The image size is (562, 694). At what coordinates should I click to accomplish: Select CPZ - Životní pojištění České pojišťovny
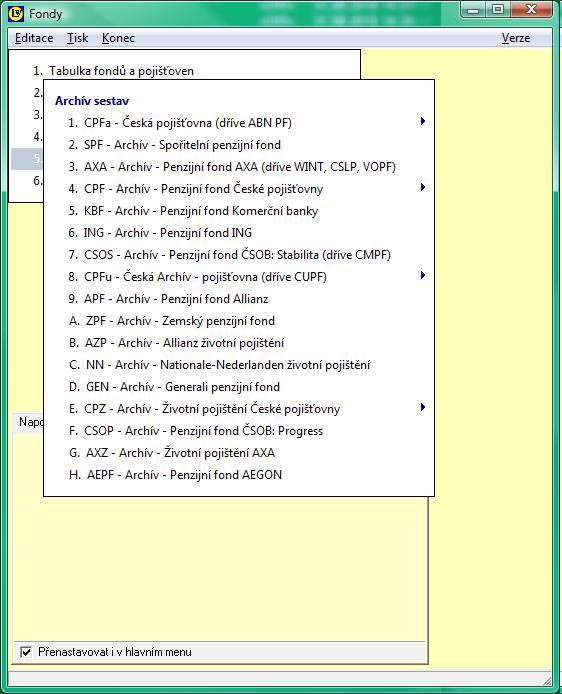pyautogui.click(x=204, y=409)
